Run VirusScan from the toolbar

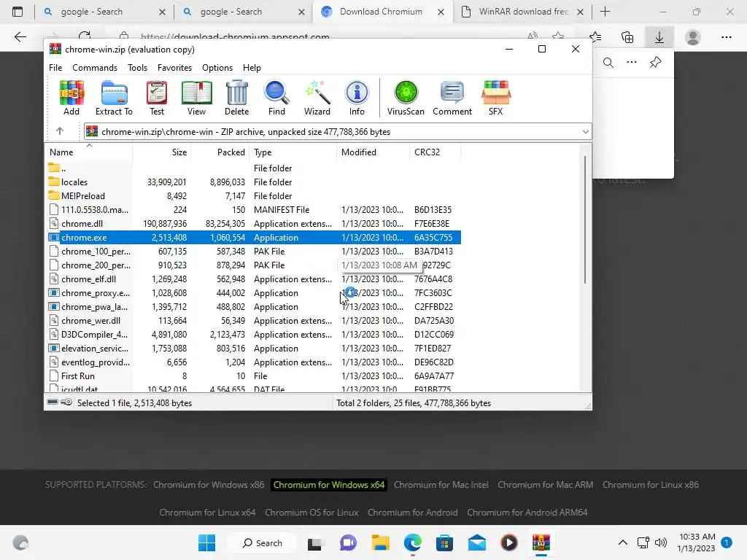[406, 98]
